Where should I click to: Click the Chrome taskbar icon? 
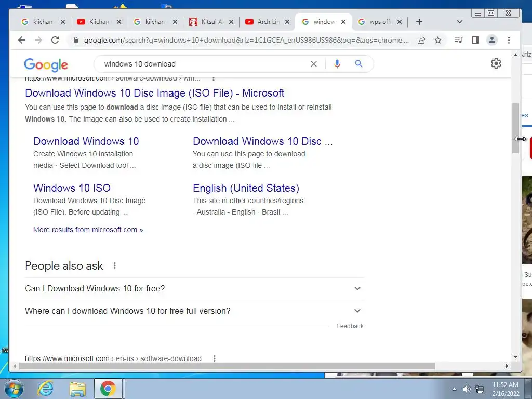tap(108, 389)
